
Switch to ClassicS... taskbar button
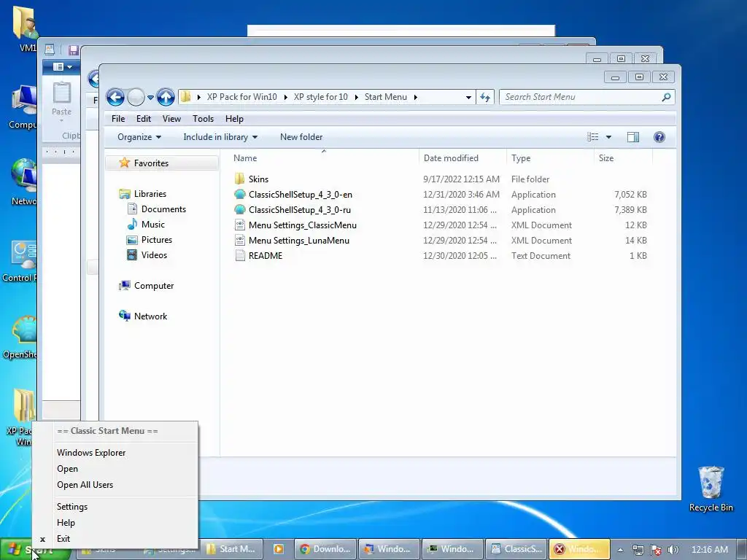click(x=516, y=549)
